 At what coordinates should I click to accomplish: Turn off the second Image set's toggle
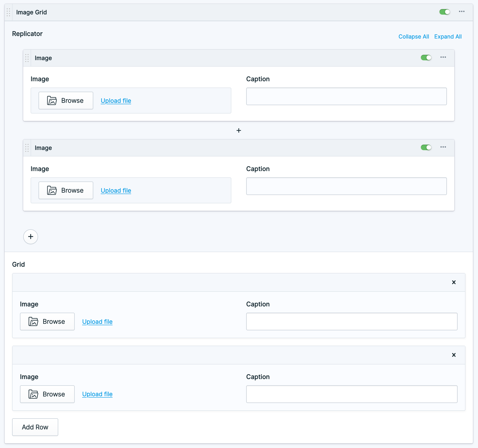[426, 147]
